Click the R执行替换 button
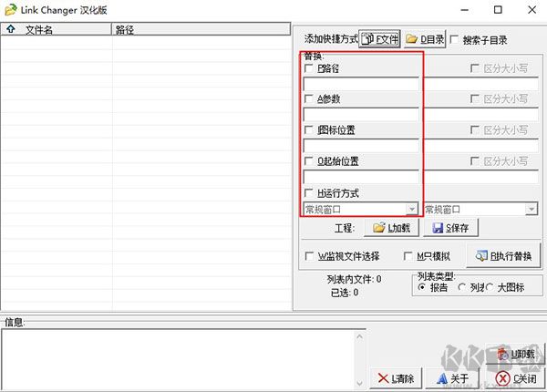Image resolution: width=547 pixels, height=392 pixels. [503, 256]
